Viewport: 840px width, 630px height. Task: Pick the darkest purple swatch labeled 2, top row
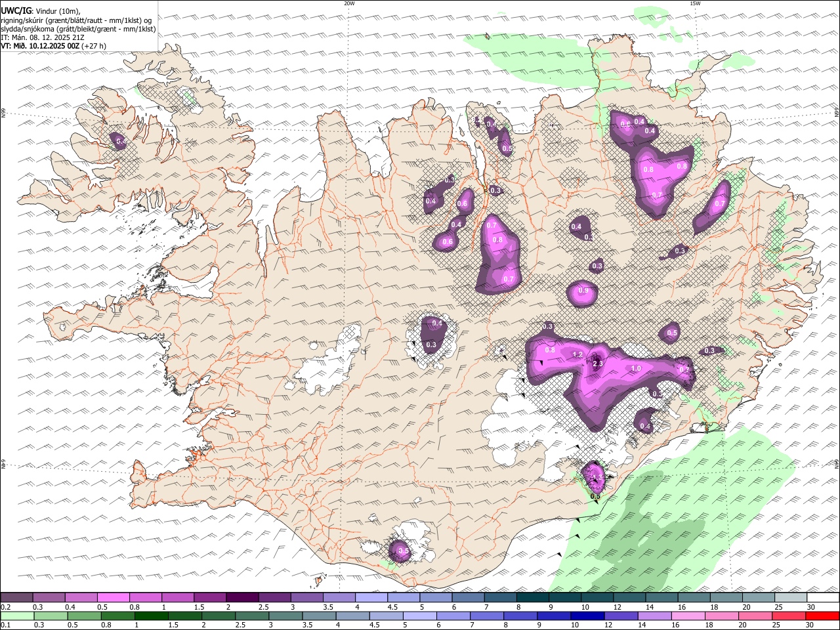point(241,598)
